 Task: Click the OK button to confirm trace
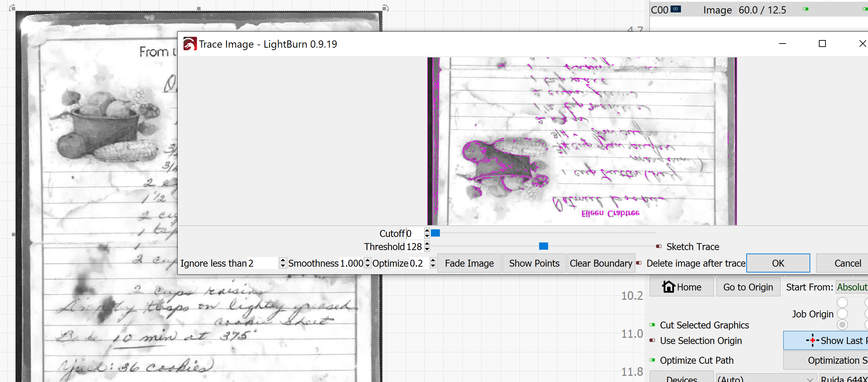tap(778, 263)
